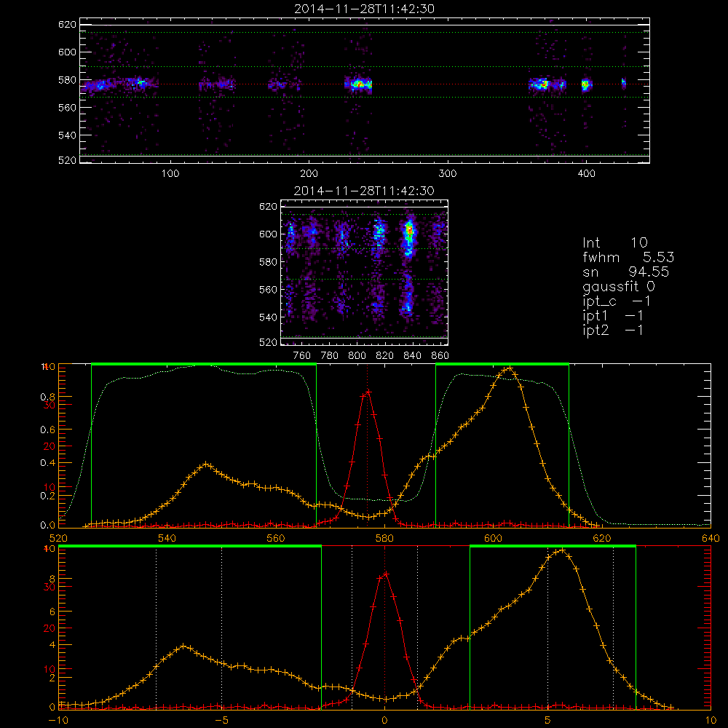
Task: Click y-axis tick label 6 of bottom plot
Action: click(x=52, y=612)
